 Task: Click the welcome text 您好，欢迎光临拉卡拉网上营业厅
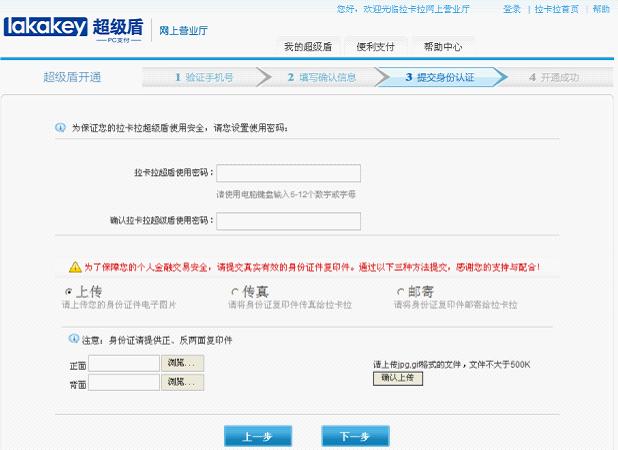pyautogui.click(x=403, y=9)
